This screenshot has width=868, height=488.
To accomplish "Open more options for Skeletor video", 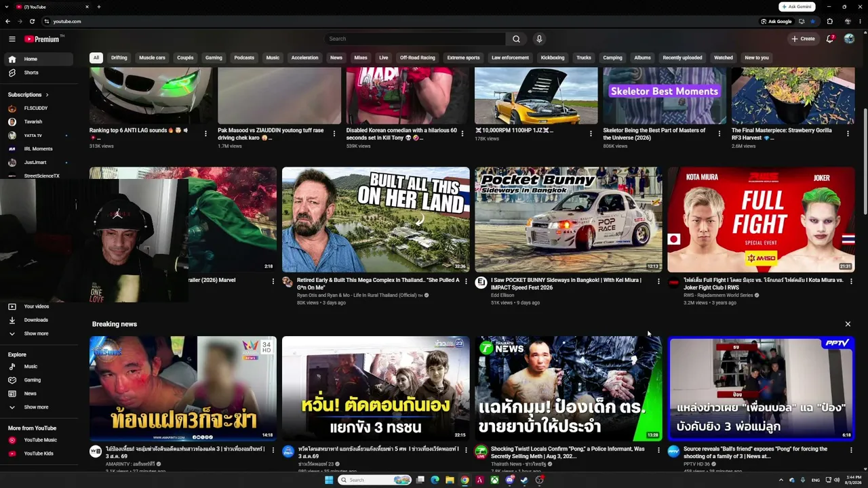I will point(719,134).
